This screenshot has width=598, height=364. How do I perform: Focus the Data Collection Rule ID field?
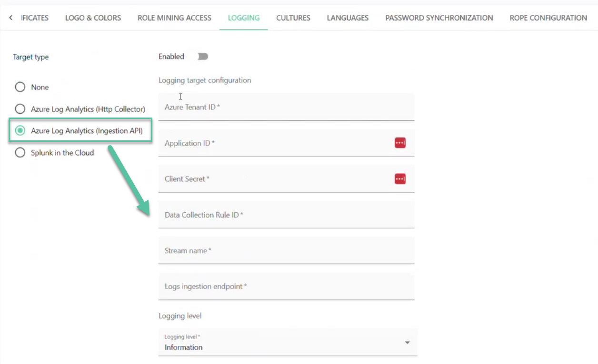[286, 215]
